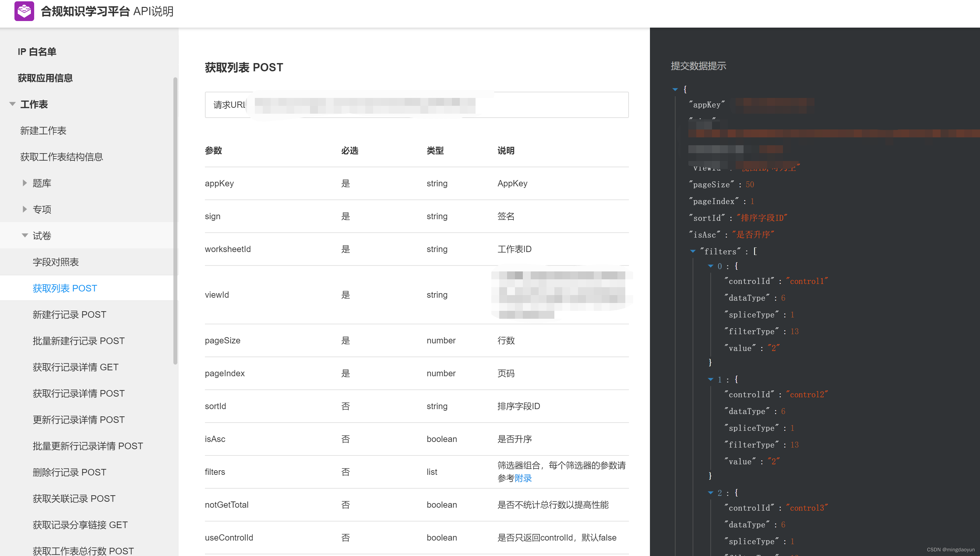980x556 pixels.
Task: Open IP 白名单 in sidebar
Action: [37, 52]
